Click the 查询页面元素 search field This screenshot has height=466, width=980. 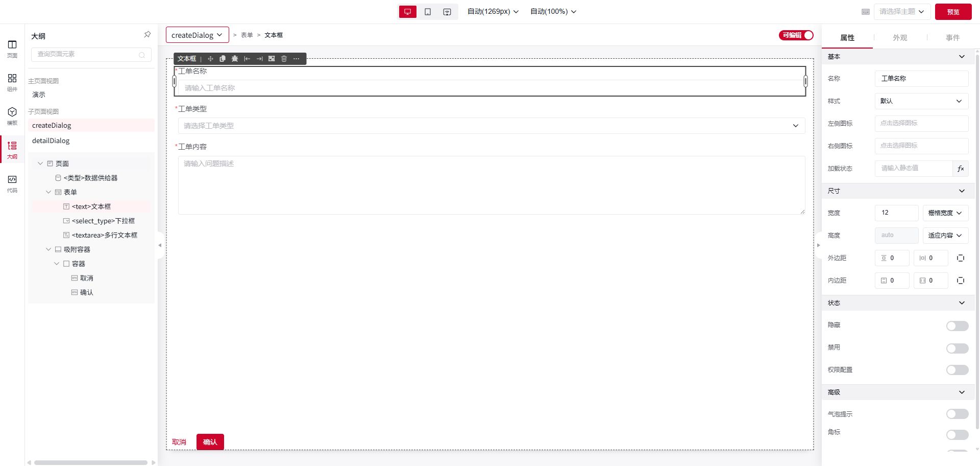87,54
